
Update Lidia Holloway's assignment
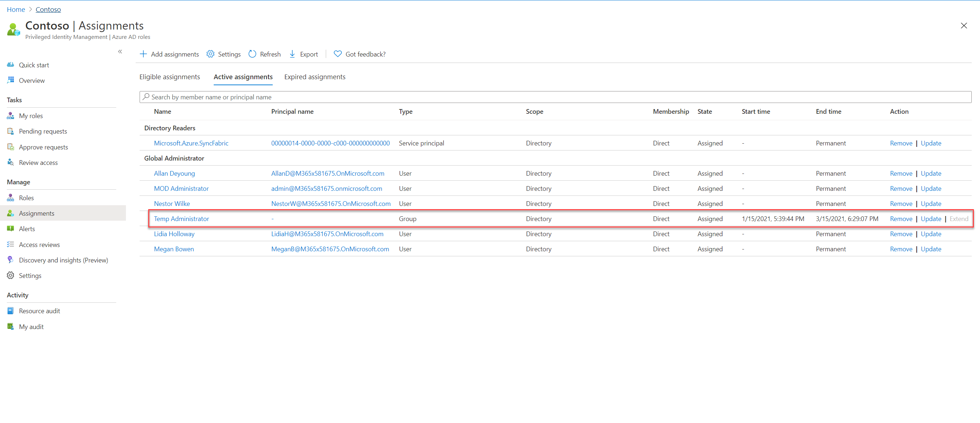(x=931, y=234)
